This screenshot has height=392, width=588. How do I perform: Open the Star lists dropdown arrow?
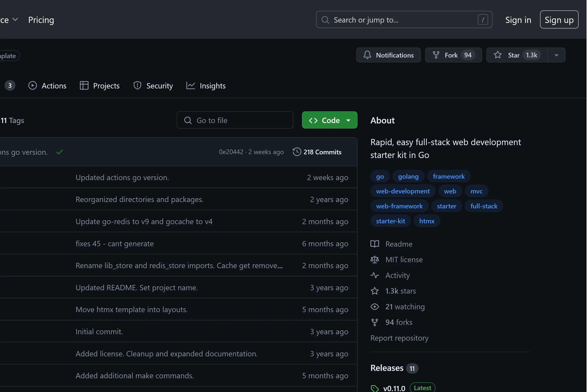click(x=556, y=55)
